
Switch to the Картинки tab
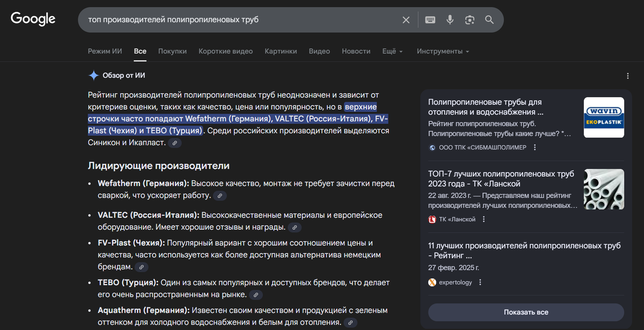[281, 51]
